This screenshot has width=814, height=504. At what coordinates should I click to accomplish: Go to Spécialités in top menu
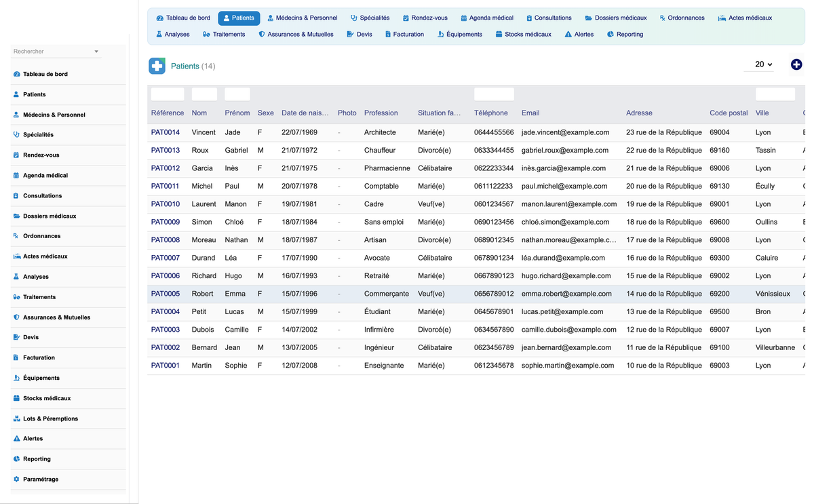[370, 18]
